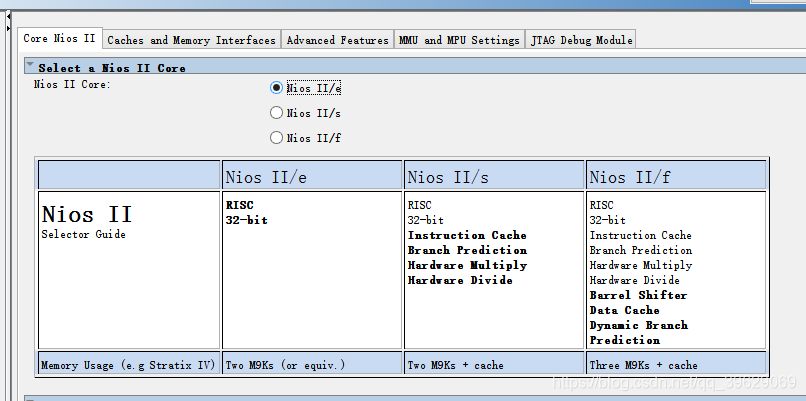The height and width of the screenshot is (401, 806).
Task: Click bold 32-bit in Nios II/e column
Action: 247,220
